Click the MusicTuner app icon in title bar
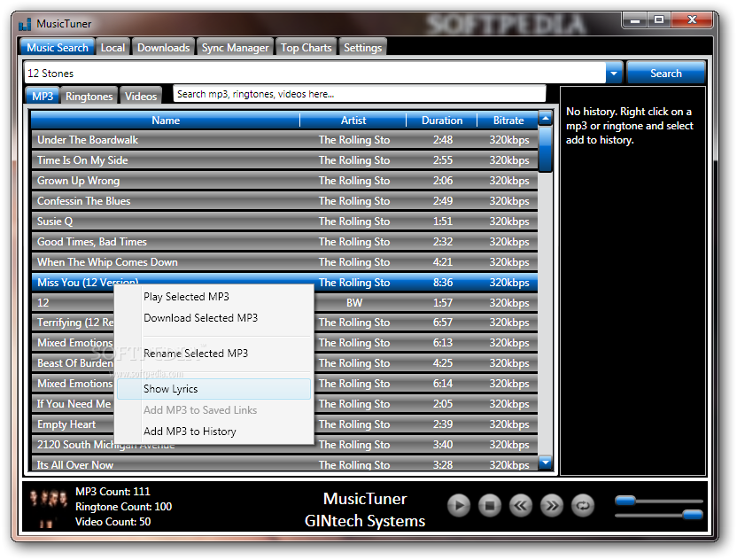 click(25, 24)
